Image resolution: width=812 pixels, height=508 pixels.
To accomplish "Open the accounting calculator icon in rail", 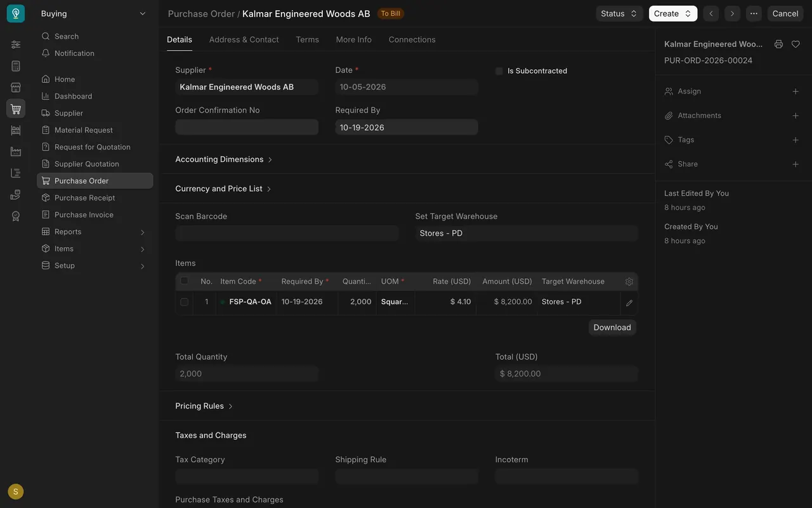I will tap(16, 66).
